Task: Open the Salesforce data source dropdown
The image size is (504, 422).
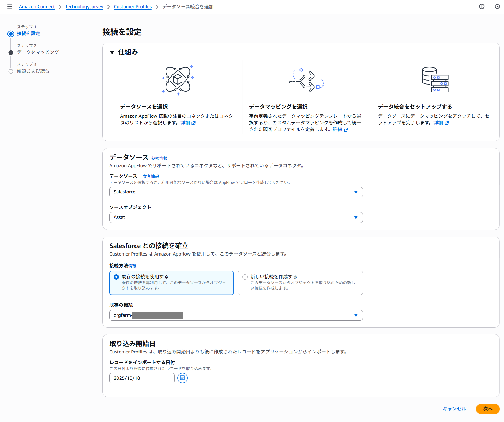Action: [x=236, y=192]
